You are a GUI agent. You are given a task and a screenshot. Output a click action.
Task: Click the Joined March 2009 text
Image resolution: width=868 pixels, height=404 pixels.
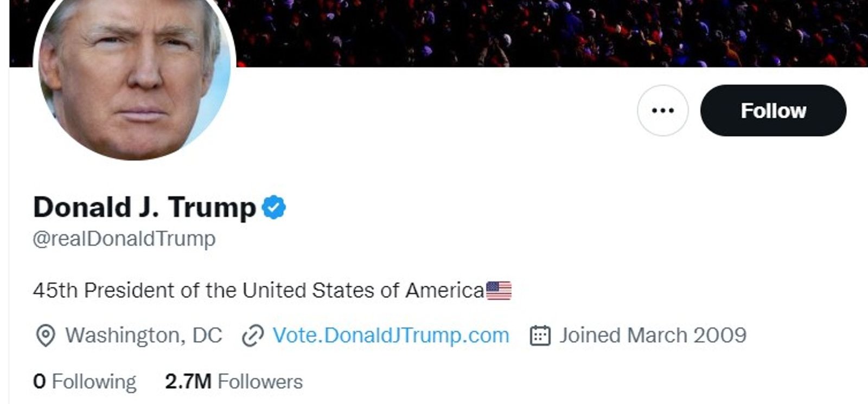click(x=653, y=336)
